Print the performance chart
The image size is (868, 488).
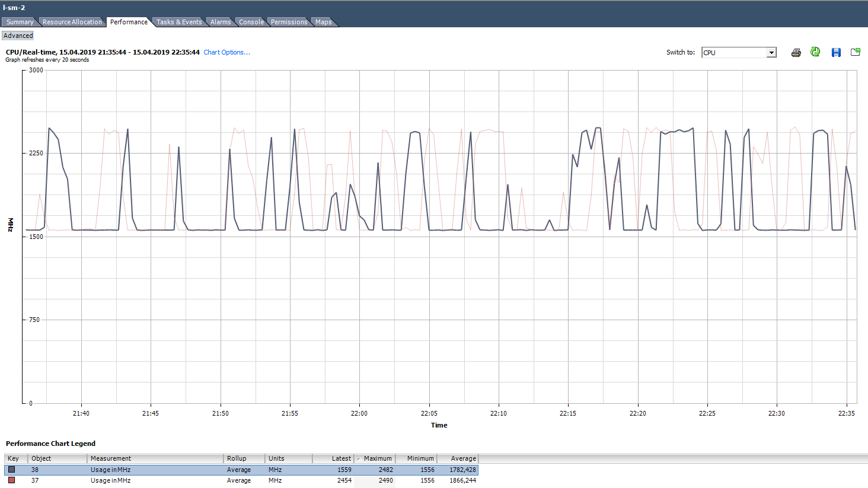coord(795,52)
